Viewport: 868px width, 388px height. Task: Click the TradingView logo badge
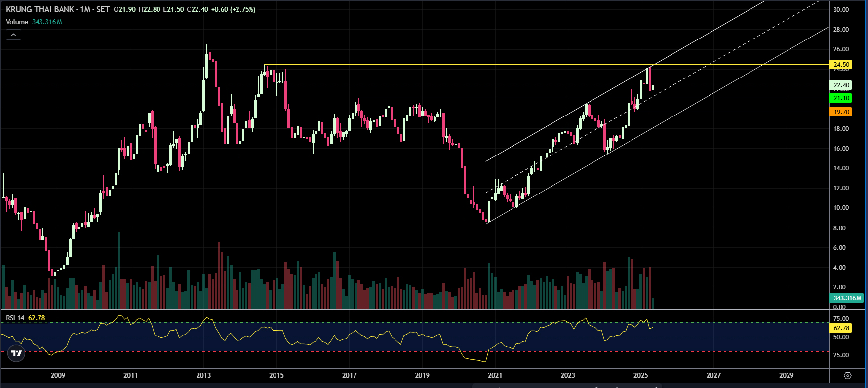click(x=16, y=353)
